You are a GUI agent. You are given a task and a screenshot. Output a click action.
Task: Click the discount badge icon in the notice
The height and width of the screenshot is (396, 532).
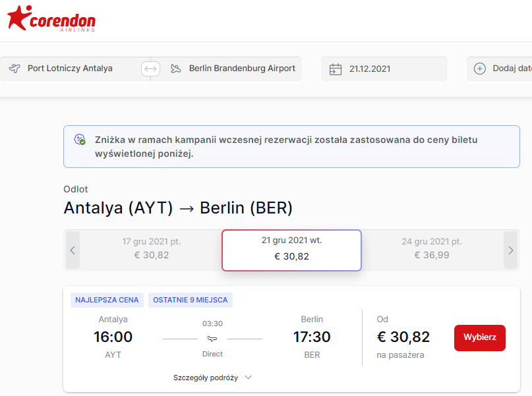80,139
